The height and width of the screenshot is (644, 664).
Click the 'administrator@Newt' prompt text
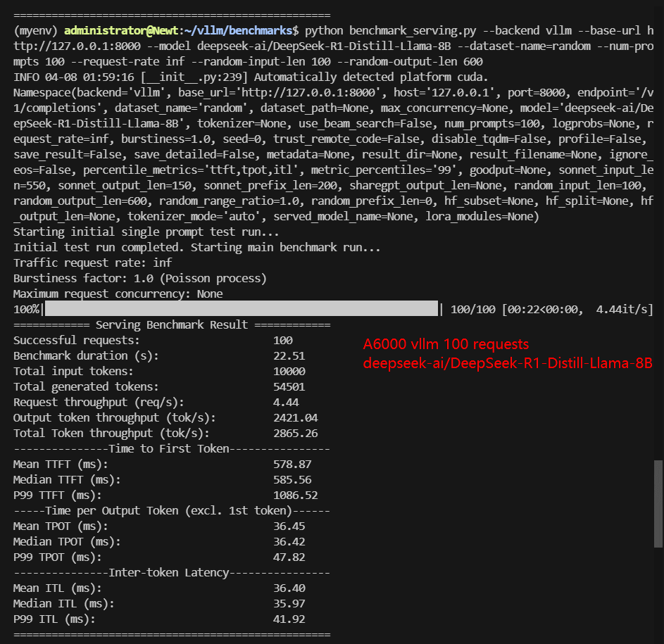(x=121, y=30)
